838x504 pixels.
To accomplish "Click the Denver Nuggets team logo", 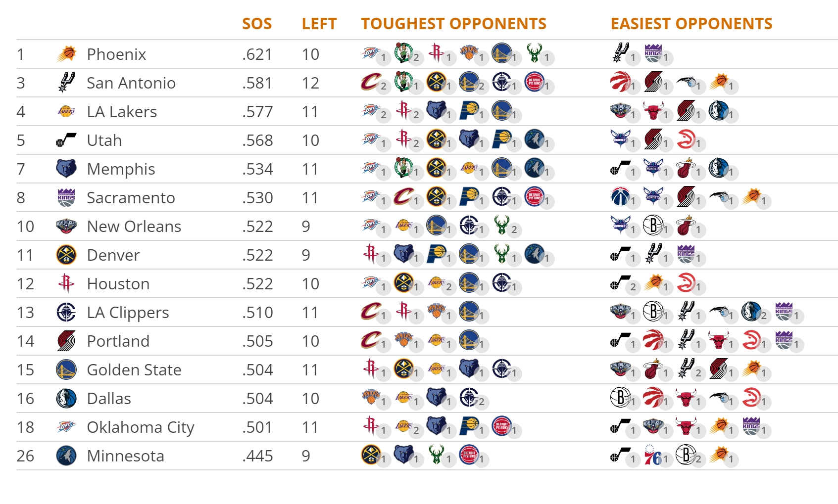I will [66, 255].
